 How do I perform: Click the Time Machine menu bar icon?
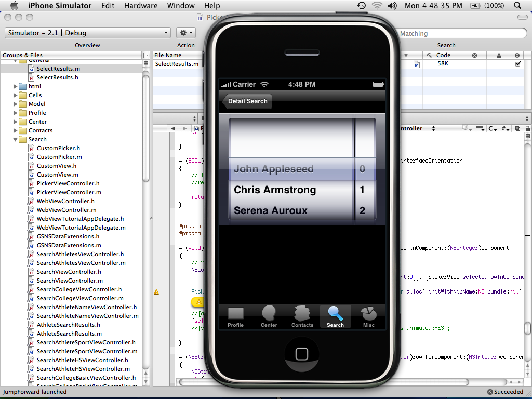362,5
